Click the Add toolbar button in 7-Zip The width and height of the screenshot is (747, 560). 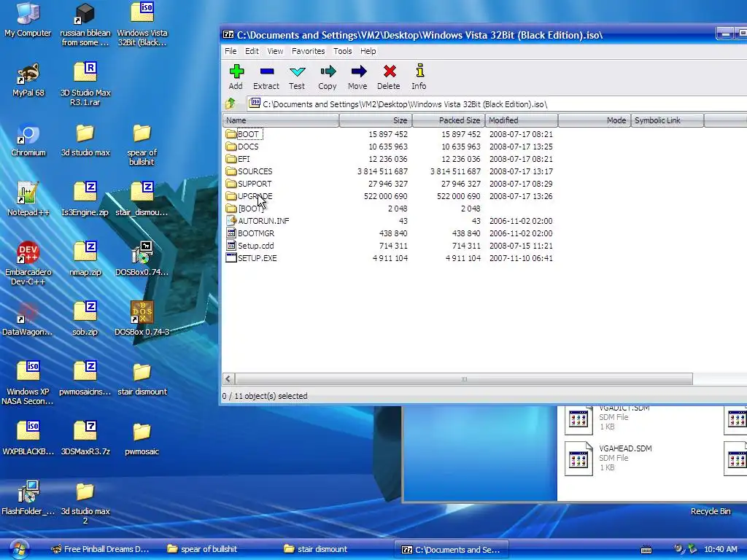236,77
